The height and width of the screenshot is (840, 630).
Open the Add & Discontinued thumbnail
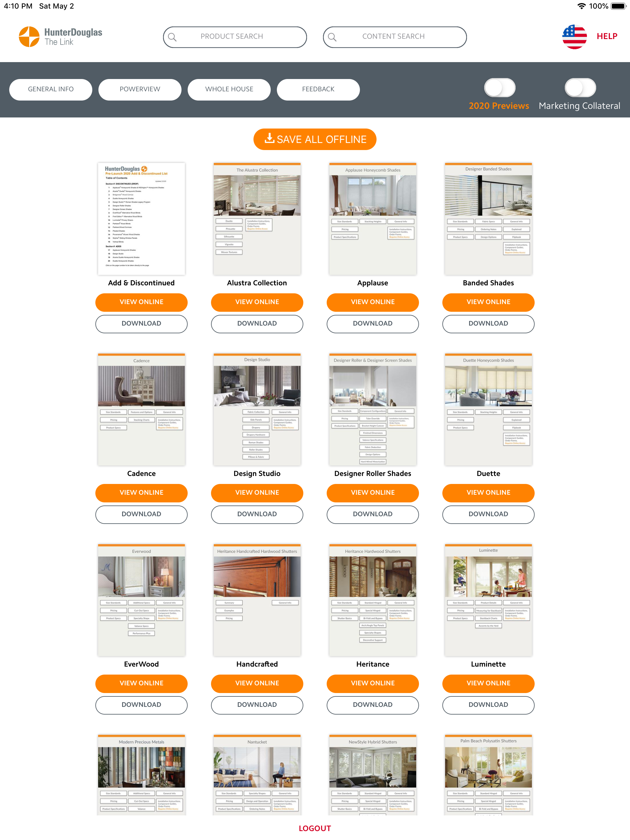[142, 219]
